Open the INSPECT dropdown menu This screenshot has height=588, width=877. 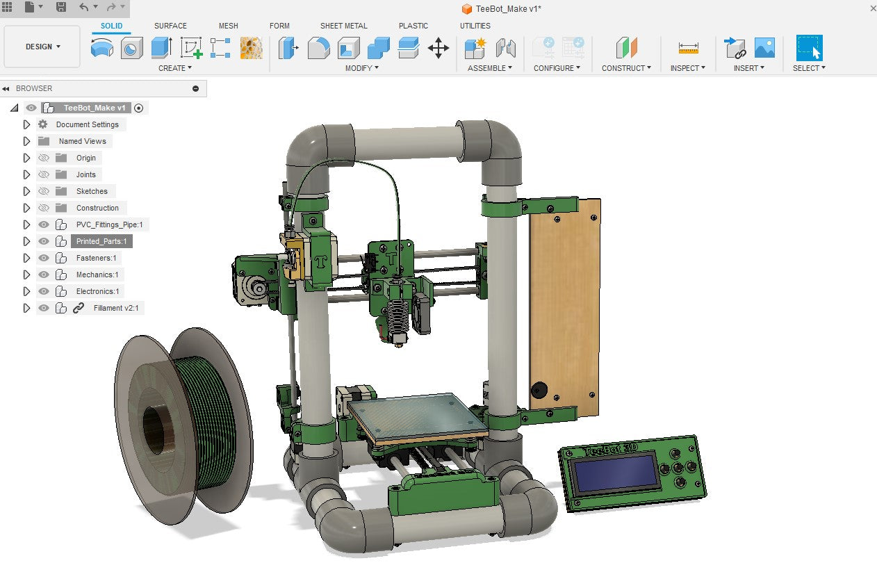coord(688,68)
